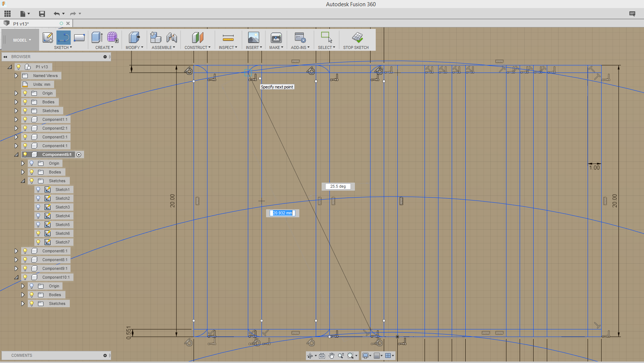Click the Pan hand icon
The width and height of the screenshot is (644, 363).
[x=332, y=356]
